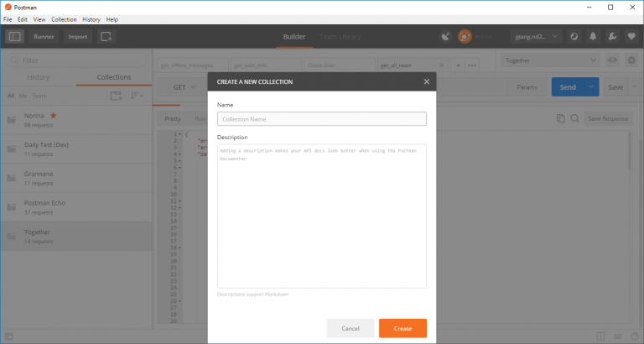The image size is (644, 344).
Task: Toggle the sidebar panel icon
Action: (x=15, y=37)
